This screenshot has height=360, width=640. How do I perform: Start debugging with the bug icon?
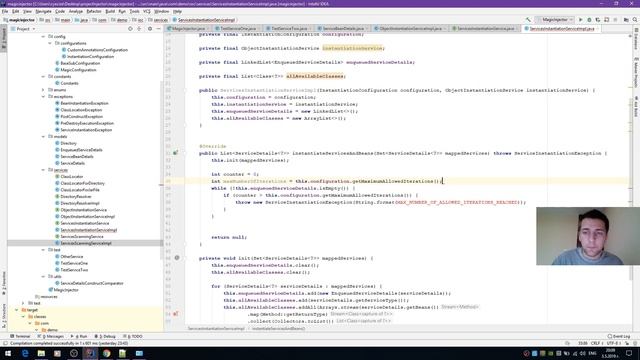click(x=589, y=20)
